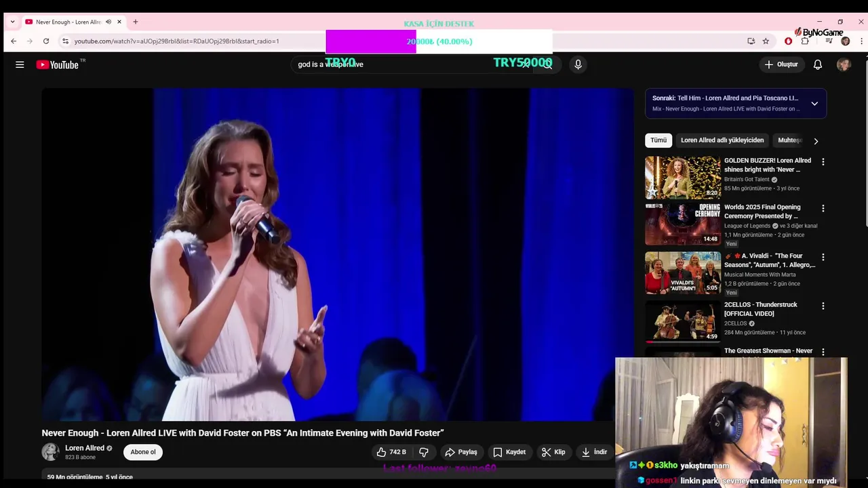Click the Oluştur create button
The image size is (868, 488).
(781, 64)
